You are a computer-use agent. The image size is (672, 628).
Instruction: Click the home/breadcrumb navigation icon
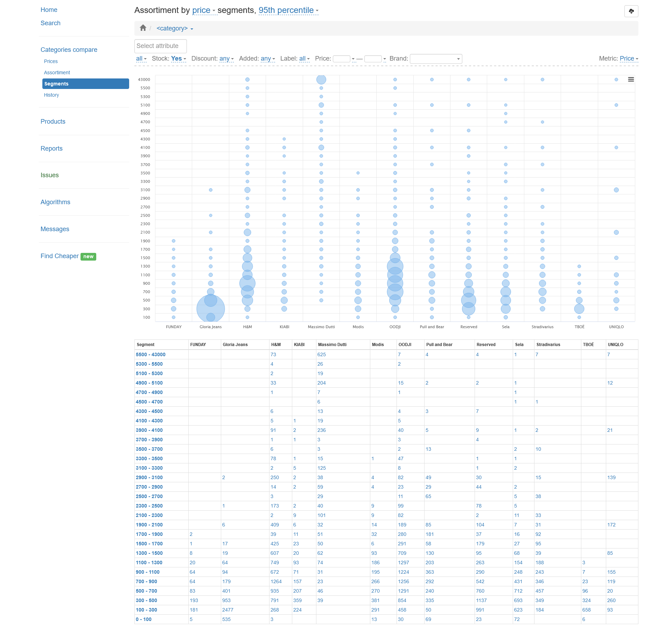click(143, 28)
